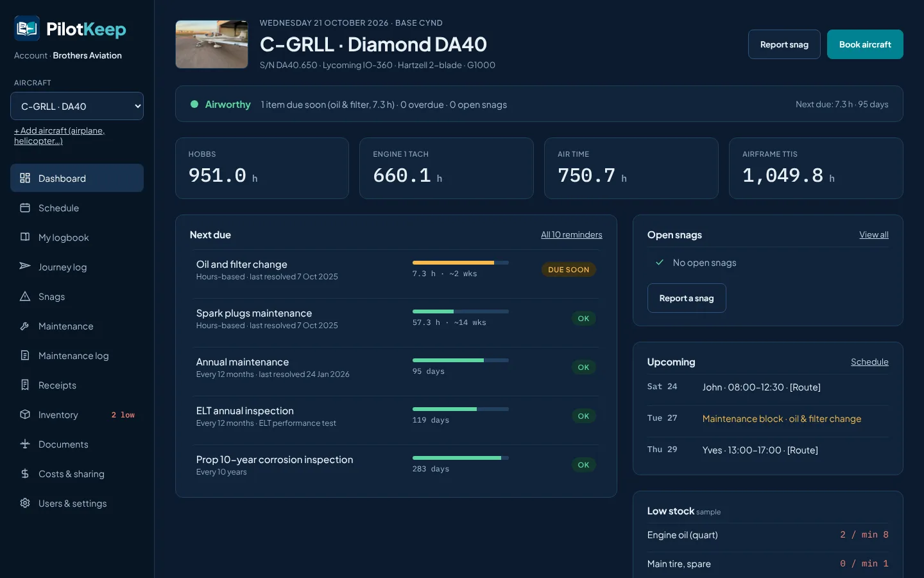Open the C-GRLL · DA40 aircraft selector
Image resolution: width=924 pixels, height=578 pixels.
click(77, 106)
